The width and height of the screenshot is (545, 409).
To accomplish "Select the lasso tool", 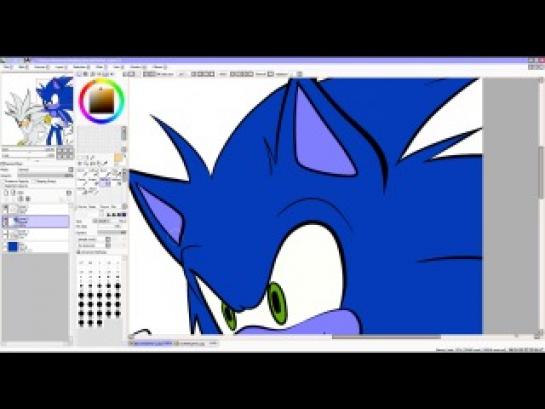I will point(87,157).
